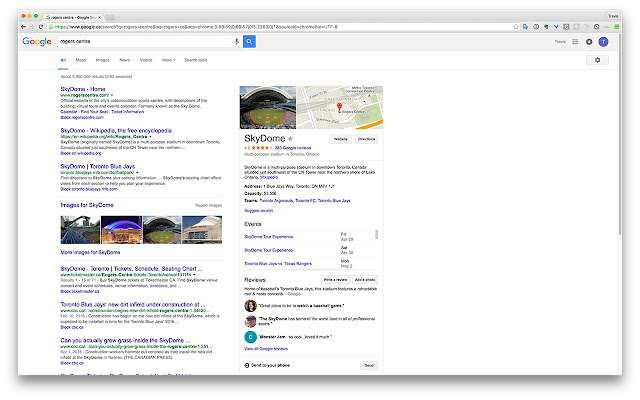Expand arrow beside Wikipedia result URL
The image size is (640, 400).
click(x=150, y=136)
